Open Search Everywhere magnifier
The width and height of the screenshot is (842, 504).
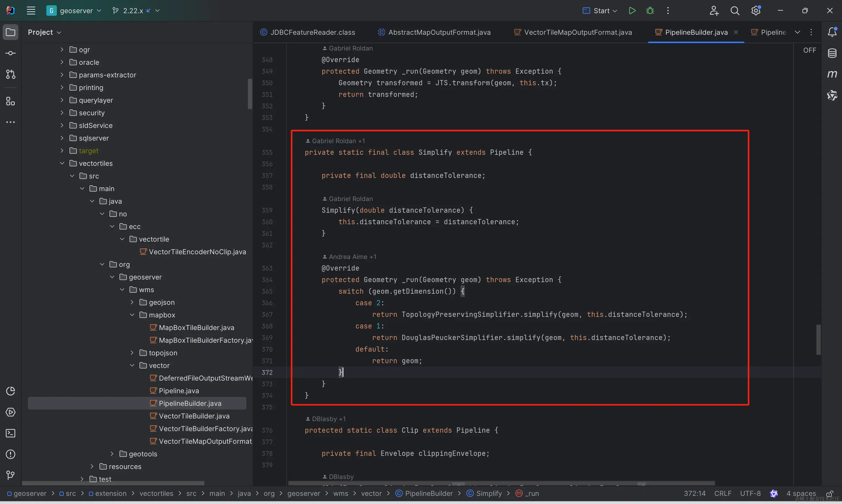coord(735,11)
